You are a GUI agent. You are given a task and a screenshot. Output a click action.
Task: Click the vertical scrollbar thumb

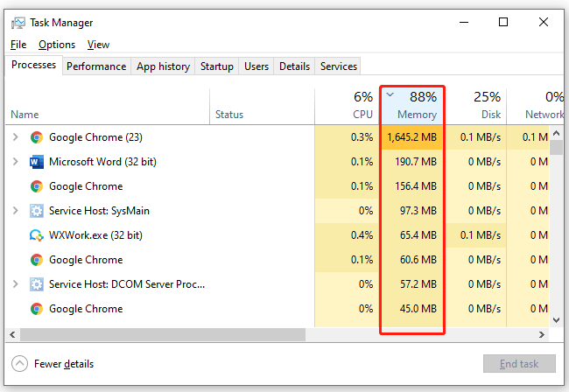click(x=556, y=148)
